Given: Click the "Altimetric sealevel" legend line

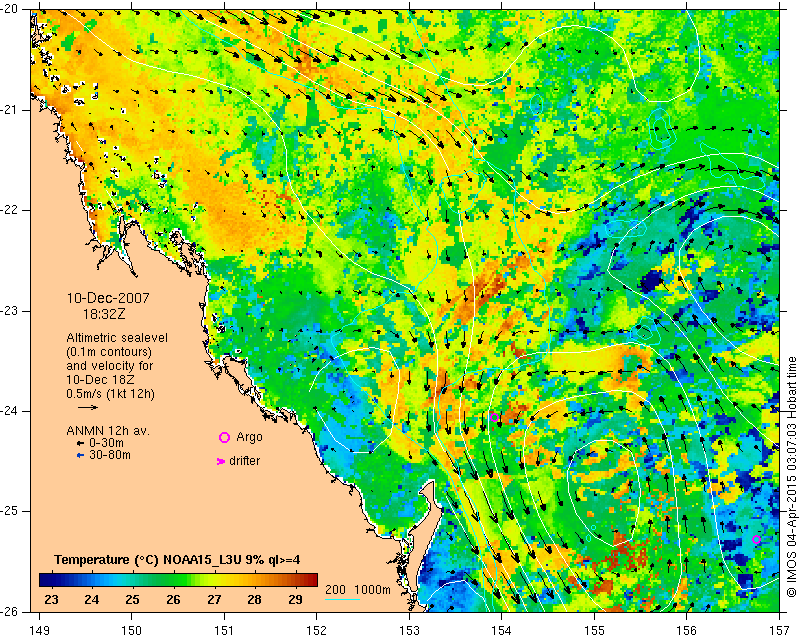Looking at the screenshot, I should click(117, 338).
